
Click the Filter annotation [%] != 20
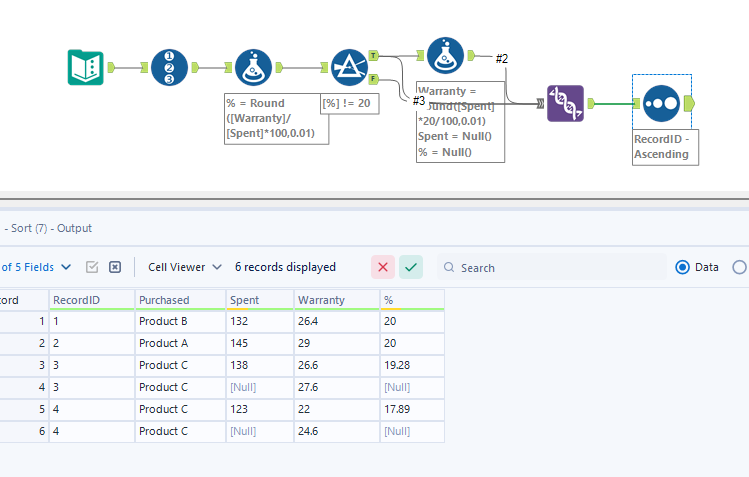pyautogui.click(x=349, y=103)
